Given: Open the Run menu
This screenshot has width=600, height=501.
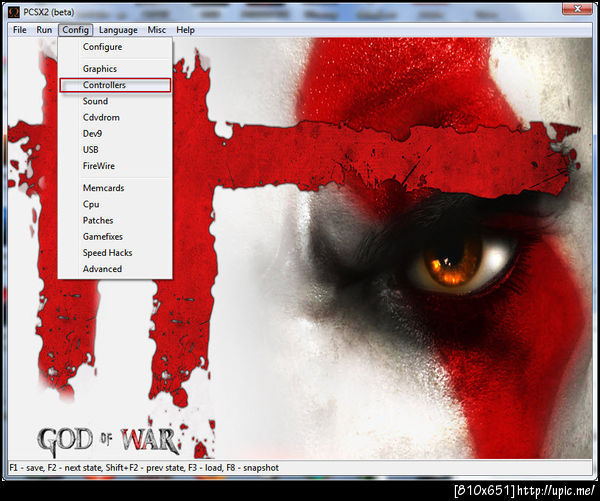Looking at the screenshot, I should (x=44, y=30).
